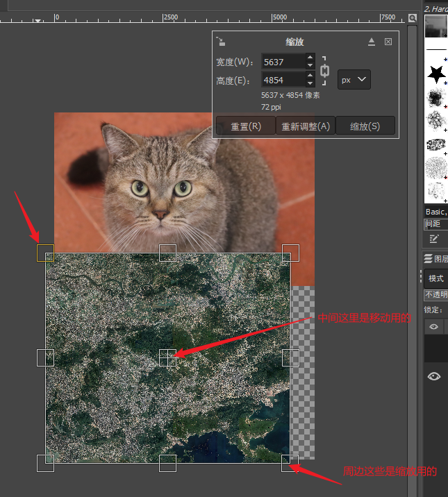Click the edit brush pencil icon
The height and width of the screenshot is (497, 448).
click(x=434, y=239)
